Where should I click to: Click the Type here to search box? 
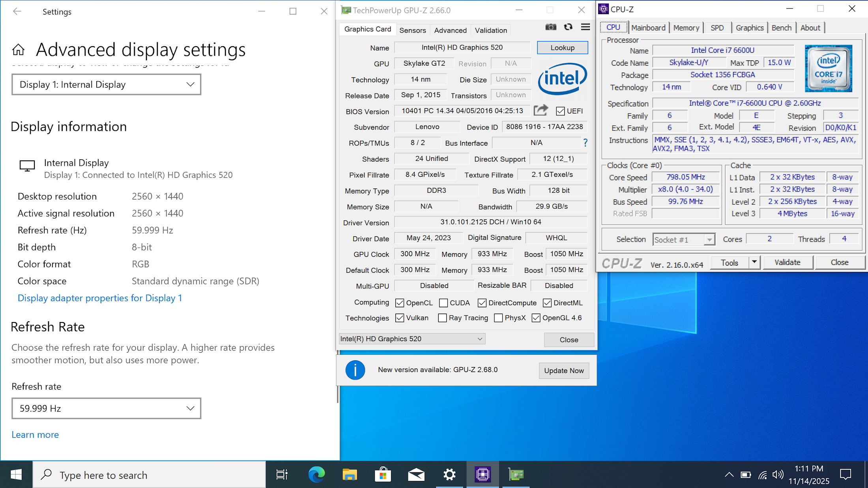[149, 475]
